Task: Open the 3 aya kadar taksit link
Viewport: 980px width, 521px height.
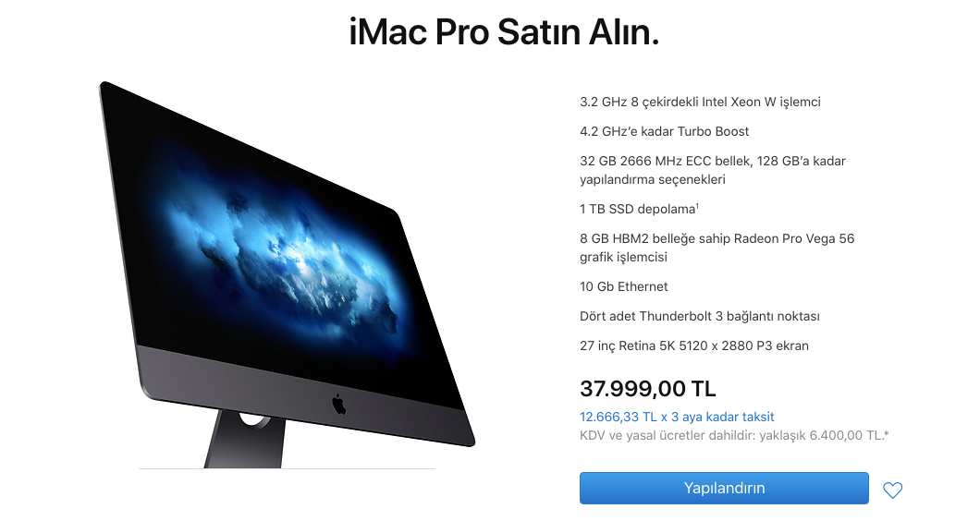Action: pyautogui.click(x=677, y=417)
